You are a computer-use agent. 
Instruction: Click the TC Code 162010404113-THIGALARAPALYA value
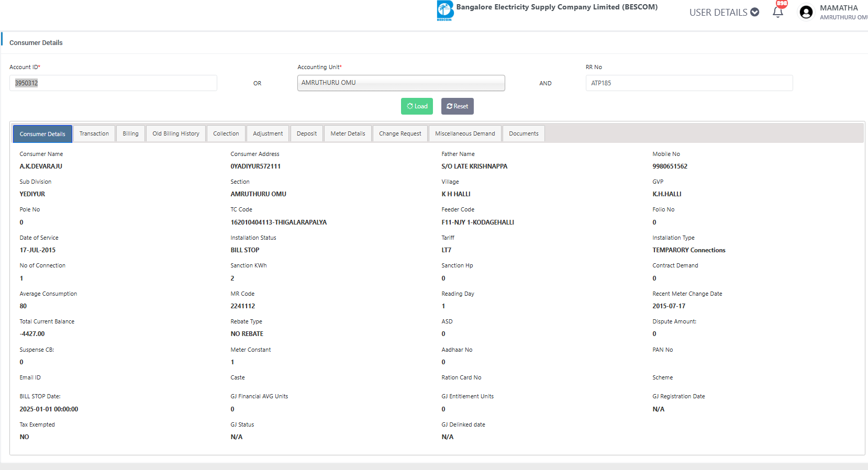tap(279, 222)
